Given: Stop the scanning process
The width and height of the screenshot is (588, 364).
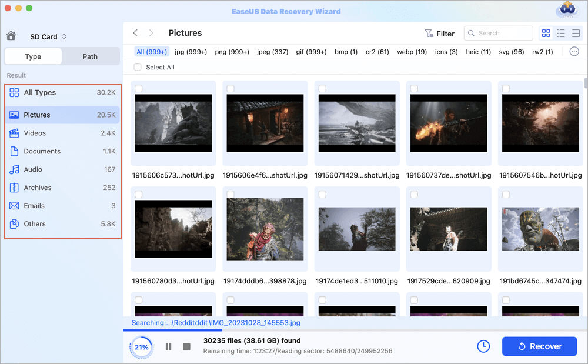Looking at the screenshot, I should [x=187, y=347].
